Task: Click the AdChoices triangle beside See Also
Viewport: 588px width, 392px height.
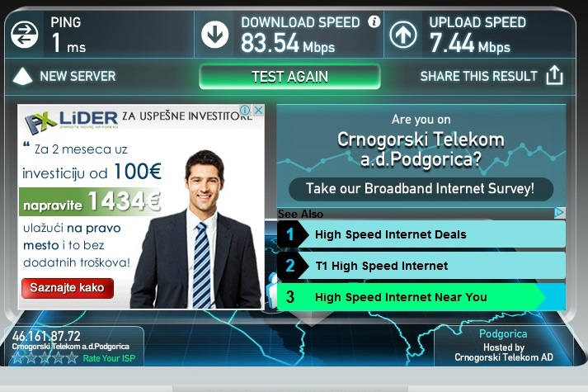Action: (x=559, y=213)
